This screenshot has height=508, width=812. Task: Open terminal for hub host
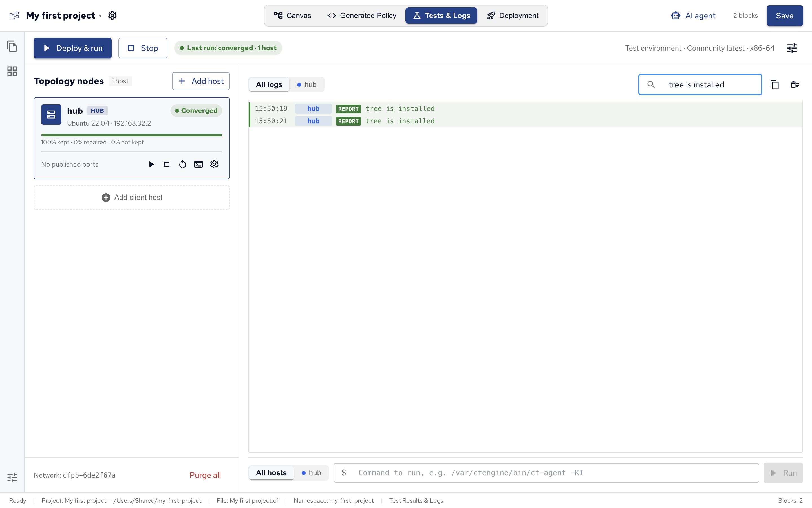pyautogui.click(x=198, y=164)
